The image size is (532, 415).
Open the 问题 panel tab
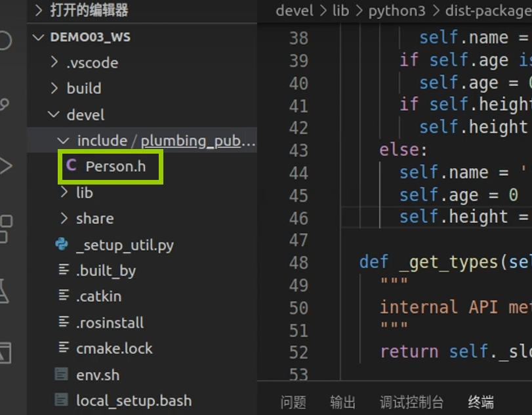(x=293, y=402)
